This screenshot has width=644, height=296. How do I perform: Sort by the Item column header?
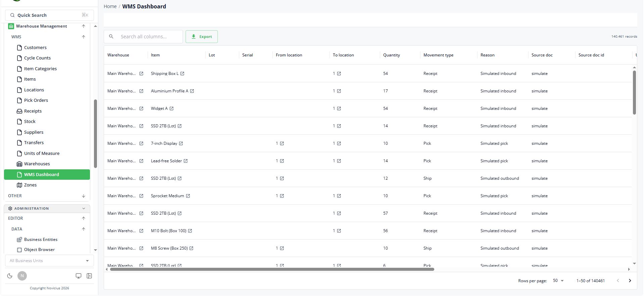155,55
